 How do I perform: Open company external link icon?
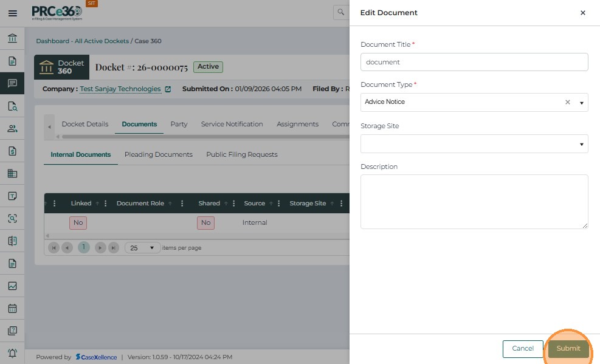[168, 89]
